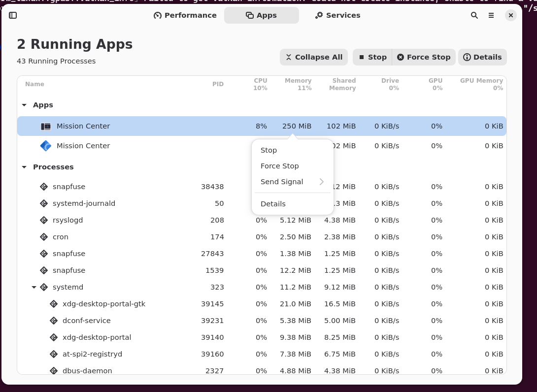Image resolution: width=537 pixels, height=392 pixels.
Task: Click the Force Stop button
Action: click(x=424, y=57)
